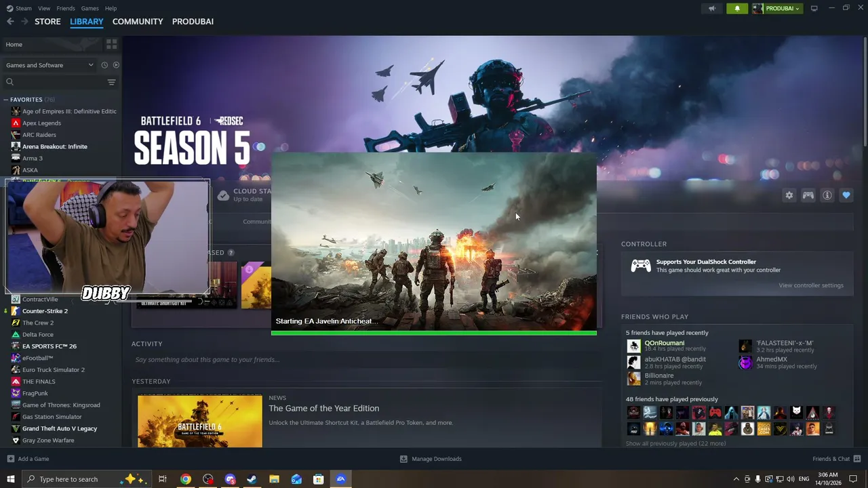Open the View menu
This screenshot has width=868, height=488.
pos(44,8)
